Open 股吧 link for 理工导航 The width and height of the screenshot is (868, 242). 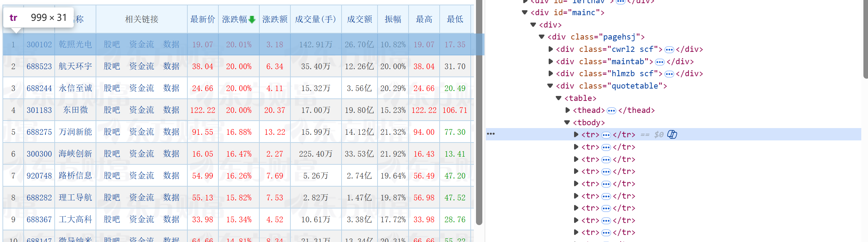(x=112, y=198)
